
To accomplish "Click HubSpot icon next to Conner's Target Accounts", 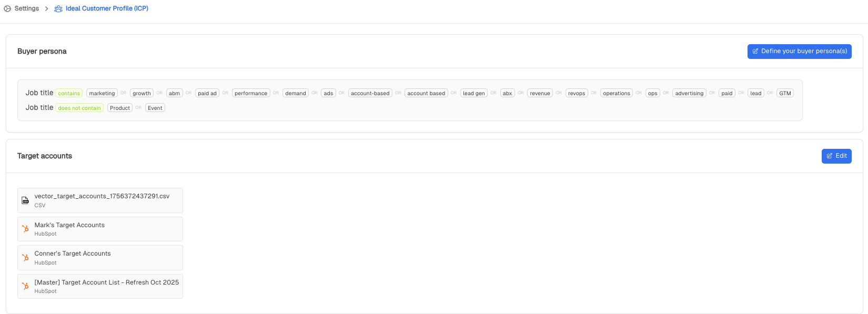I will tap(25, 258).
